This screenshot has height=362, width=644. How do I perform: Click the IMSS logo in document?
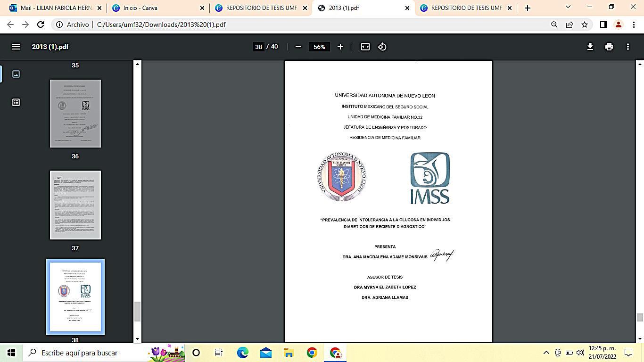coord(430,178)
